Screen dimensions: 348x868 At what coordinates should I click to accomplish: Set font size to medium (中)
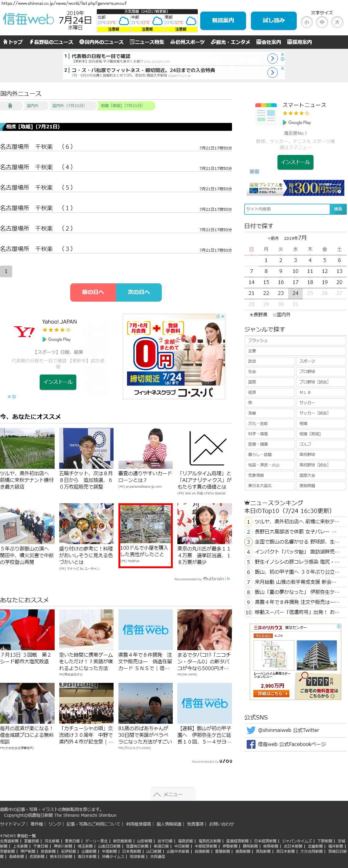tap(322, 23)
